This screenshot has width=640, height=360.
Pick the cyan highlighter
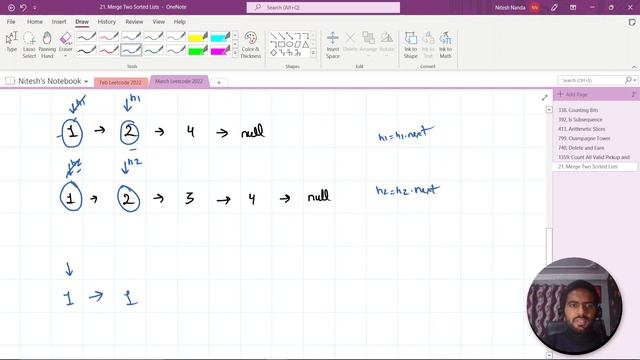pyautogui.click(x=220, y=37)
